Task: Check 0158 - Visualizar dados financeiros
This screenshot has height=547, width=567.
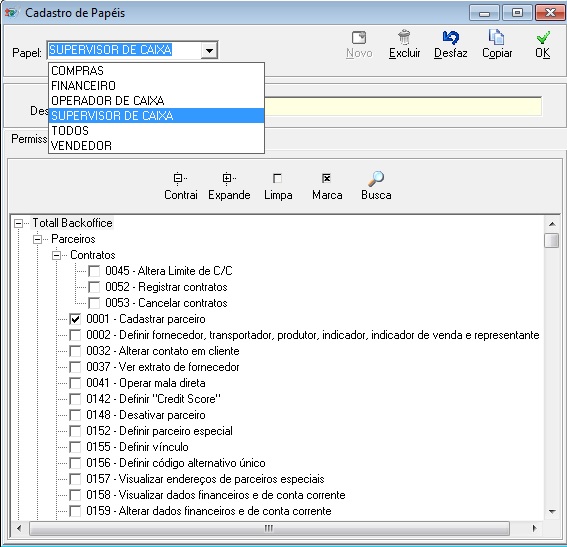Action: pyautogui.click(x=75, y=495)
